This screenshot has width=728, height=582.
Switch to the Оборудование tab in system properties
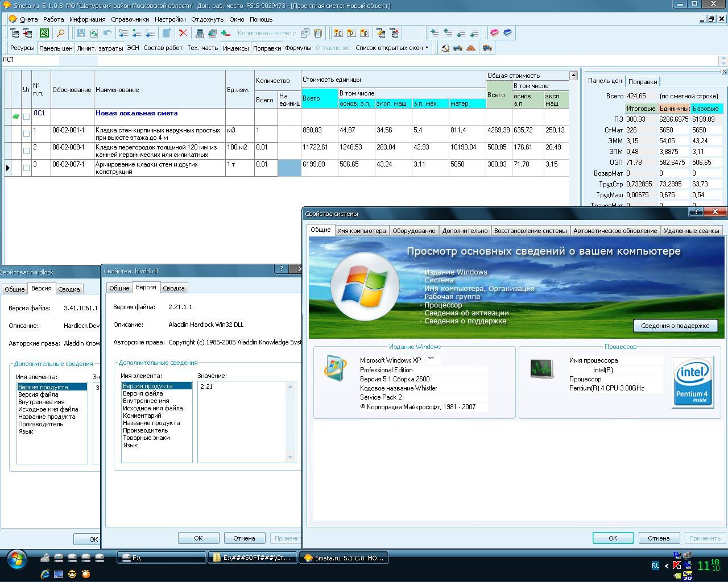point(414,231)
